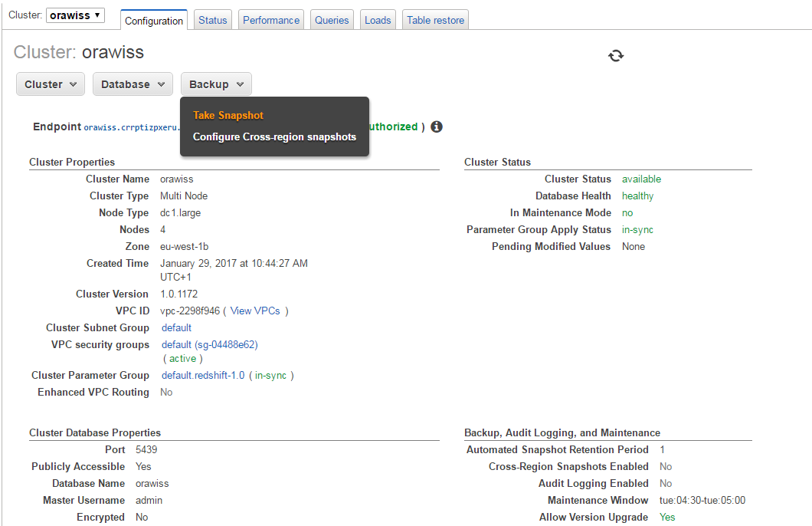Click the info icon next to authorized
Viewport: 812px width, 526px height.
[437, 127]
